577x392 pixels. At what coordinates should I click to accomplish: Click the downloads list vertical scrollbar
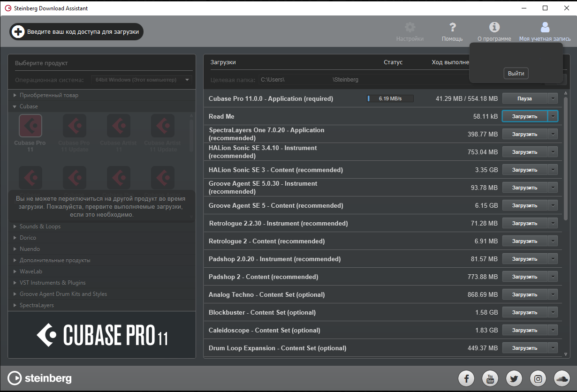566,158
